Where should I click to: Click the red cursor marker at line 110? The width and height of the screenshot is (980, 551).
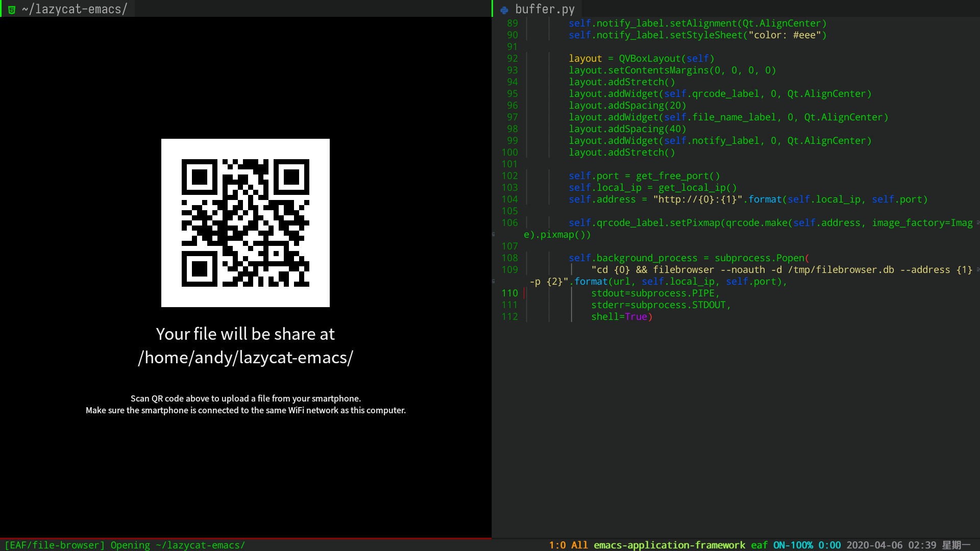click(524, 293)
